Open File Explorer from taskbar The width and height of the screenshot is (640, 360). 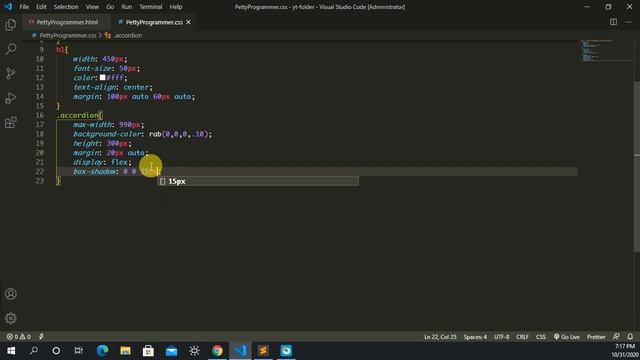[x=125, y=351]
